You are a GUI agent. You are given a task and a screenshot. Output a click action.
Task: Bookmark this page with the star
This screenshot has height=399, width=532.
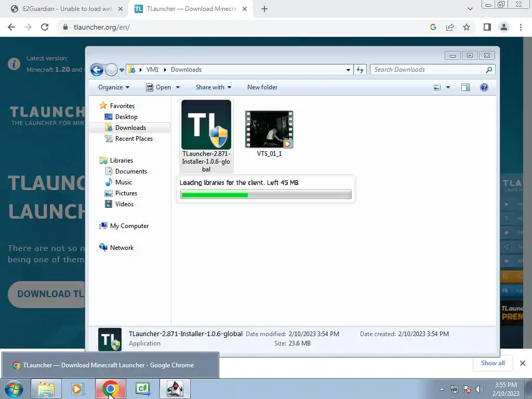[x=467, y=27]
